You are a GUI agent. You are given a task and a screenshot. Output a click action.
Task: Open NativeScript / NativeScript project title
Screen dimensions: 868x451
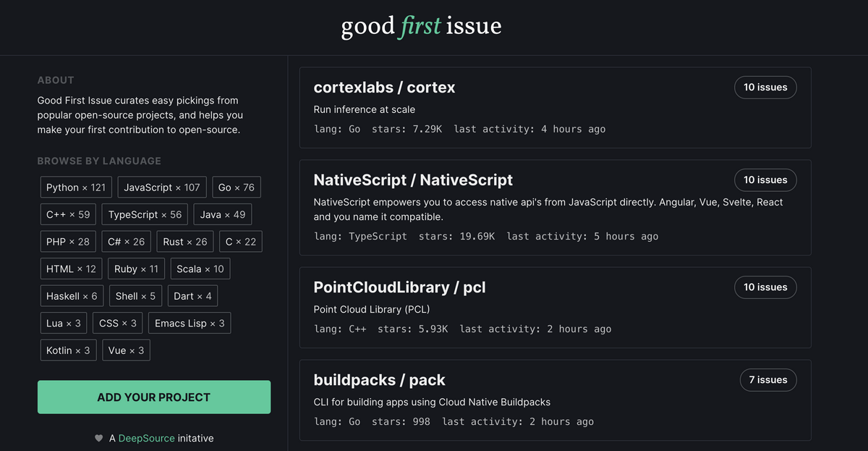coord(413,180)
